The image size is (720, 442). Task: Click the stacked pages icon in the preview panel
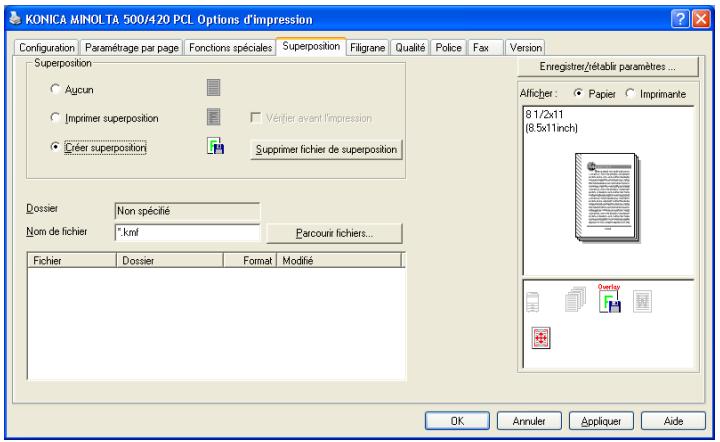coord(575,300)
